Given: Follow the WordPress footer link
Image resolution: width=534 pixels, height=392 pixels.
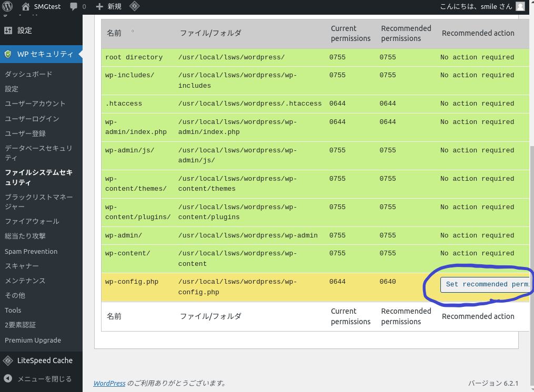Looking at the screenshot, I should [109, 383].
